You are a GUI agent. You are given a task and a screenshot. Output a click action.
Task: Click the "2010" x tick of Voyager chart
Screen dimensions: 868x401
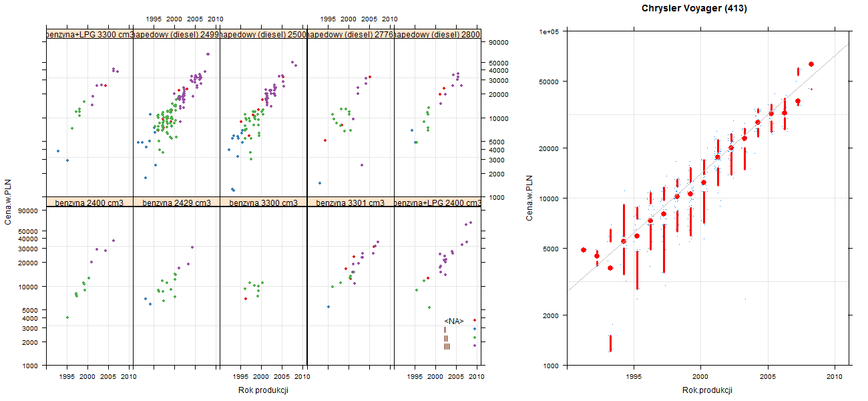click(835, 377)
